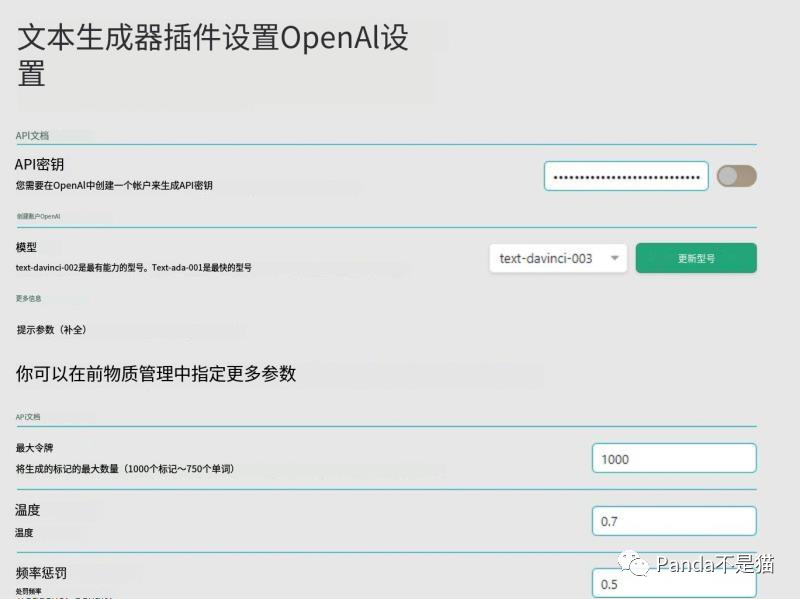
Task: Click the 文本生成器插件设置OpenAI设置 page title
Action: click(213, 56)
